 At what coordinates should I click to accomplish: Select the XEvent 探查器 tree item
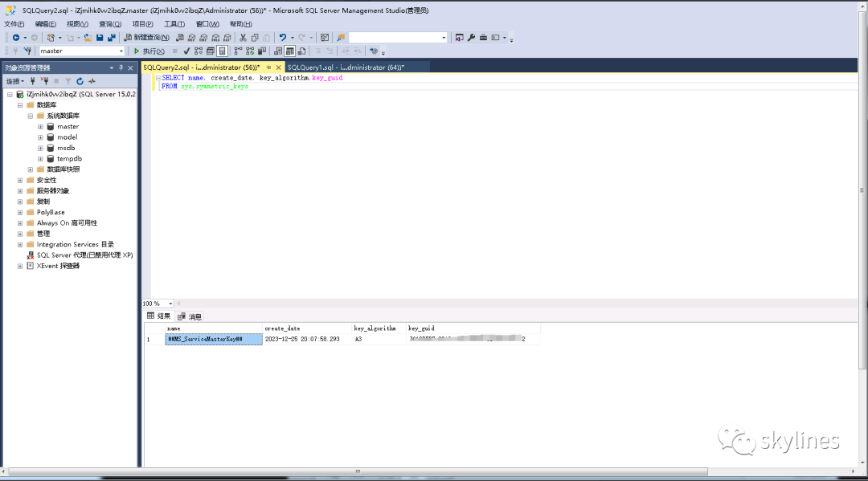coord(58,266)
